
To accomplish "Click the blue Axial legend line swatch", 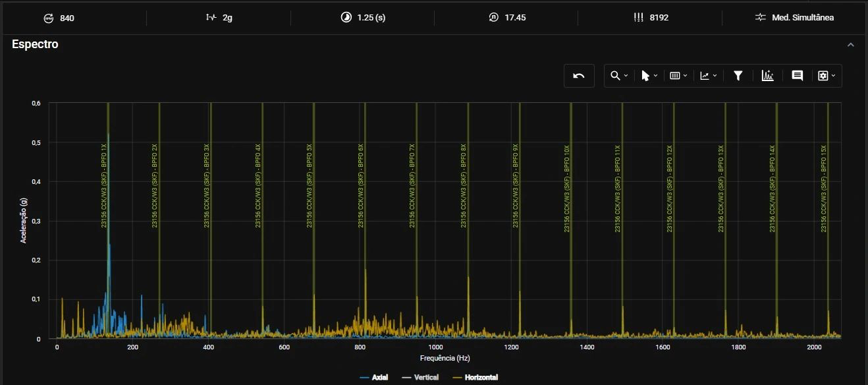I will click(x=364, y=378).
